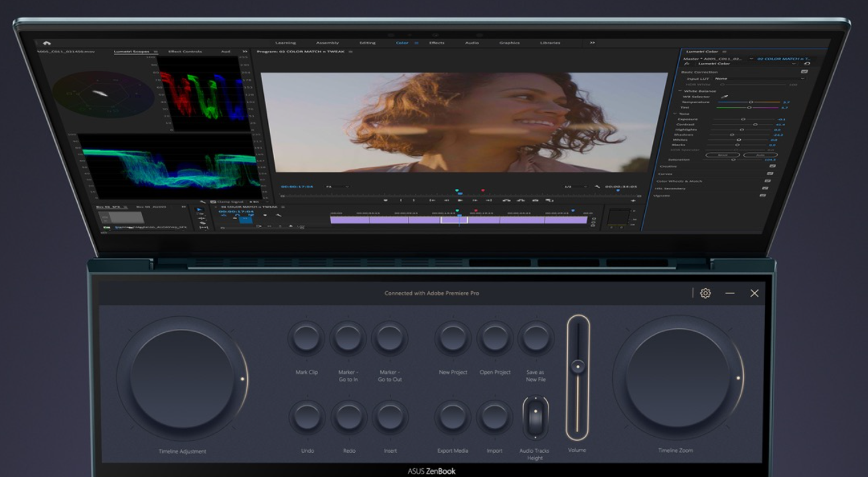This screenshot has width=868, height=477.
Task: Tap the Undo button on ScreenPad
Action: (307, 417)
